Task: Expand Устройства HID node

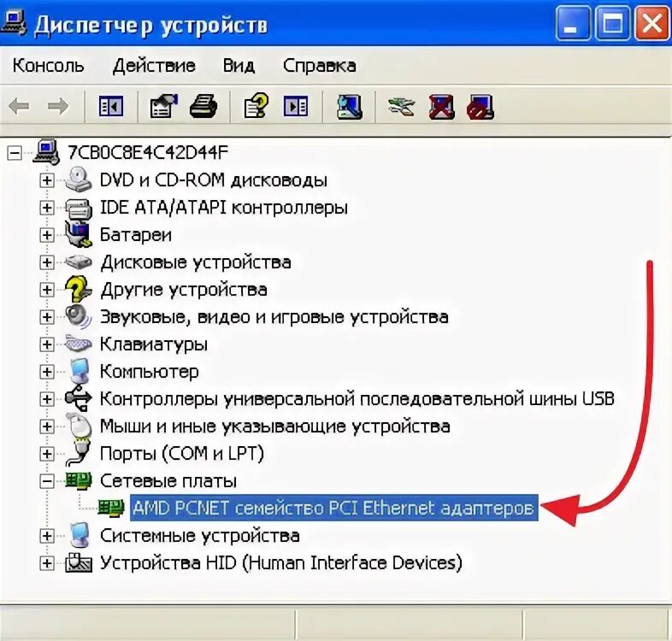Action: pyautogui.click(x=47, y=563)
